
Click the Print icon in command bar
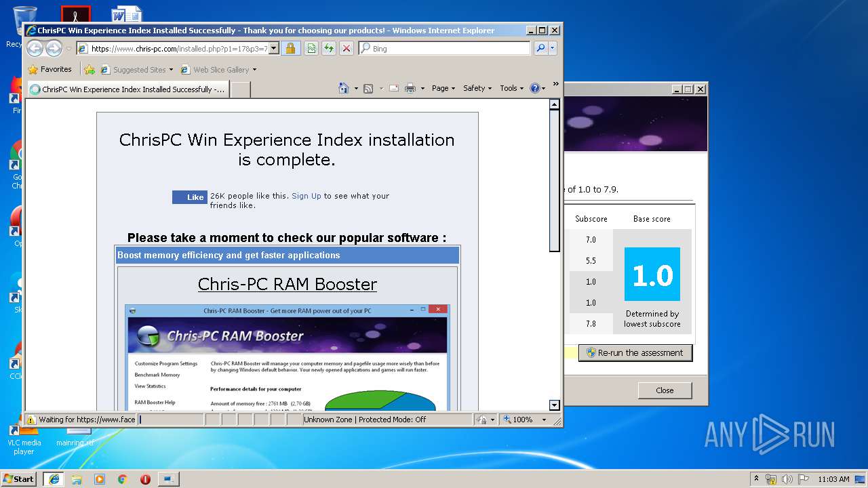tap(410, 88)
